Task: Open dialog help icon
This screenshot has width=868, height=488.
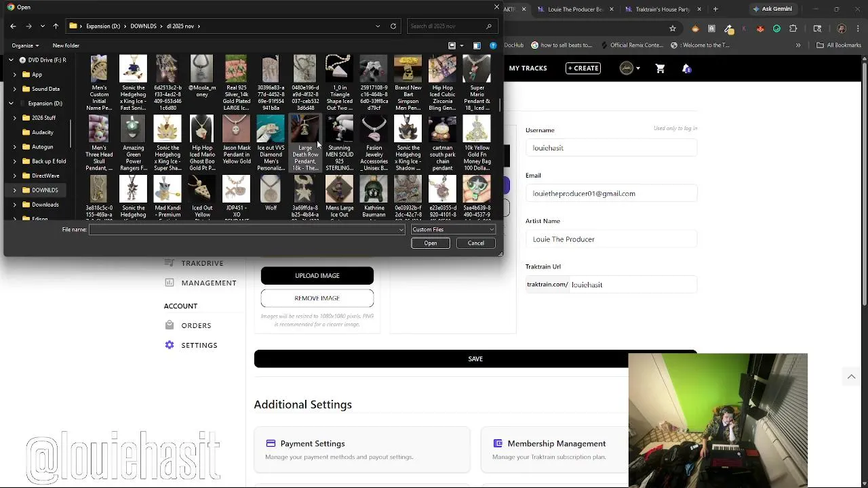Action: 493,45
